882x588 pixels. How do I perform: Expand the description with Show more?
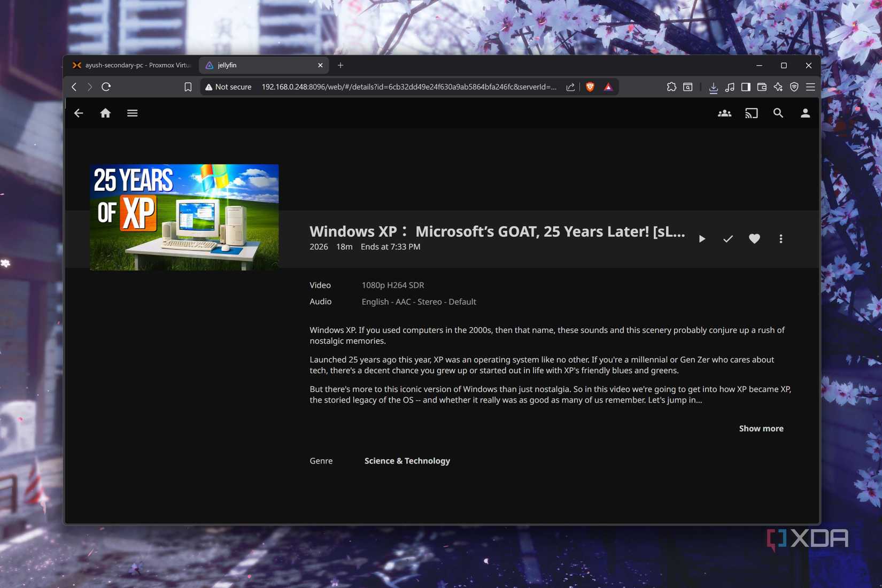761,429
